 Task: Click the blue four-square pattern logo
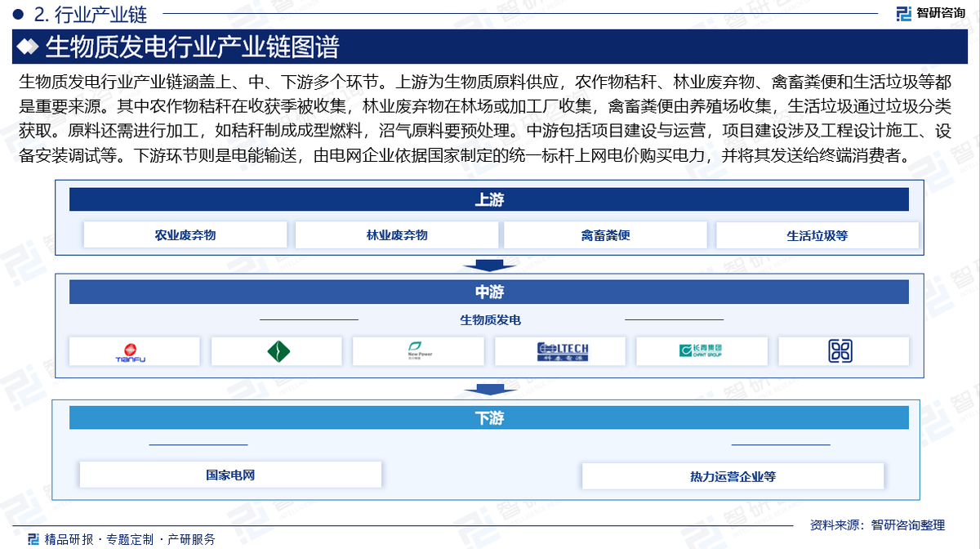[x=841, y=351]
